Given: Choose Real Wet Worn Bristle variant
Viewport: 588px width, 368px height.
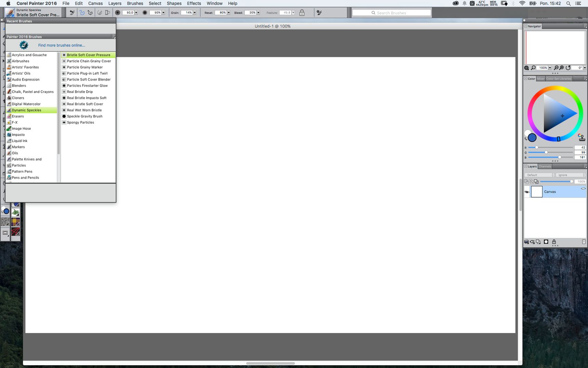Looking at the screenshot, I should click(88, 110).
